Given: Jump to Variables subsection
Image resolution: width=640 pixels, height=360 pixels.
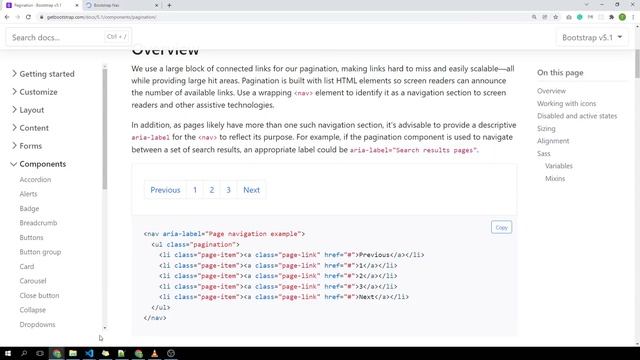Looking at the screenshot, I should point(559,166).
